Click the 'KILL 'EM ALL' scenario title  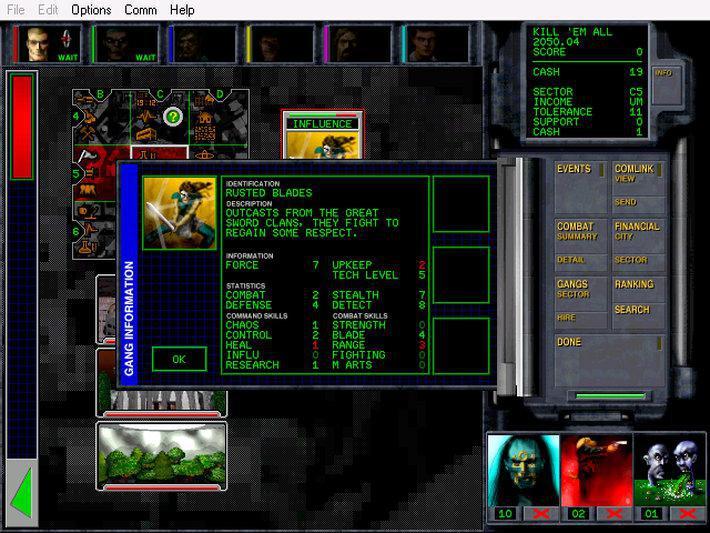click(572, 32)
